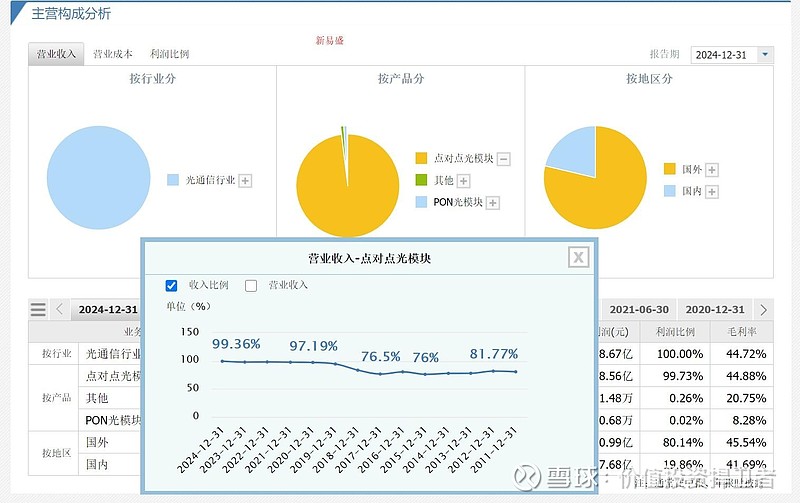This screenshot has height=503, width=800.
Task: Click the 毛利率 column header
Action: [x=742, y=332]
